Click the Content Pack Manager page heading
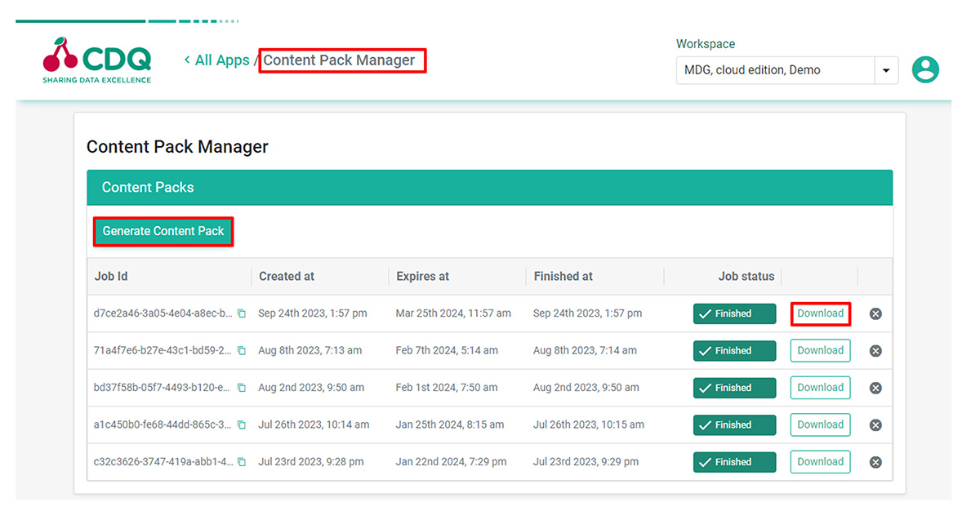Viewport: 980px width, 520px height. [177, 147]
